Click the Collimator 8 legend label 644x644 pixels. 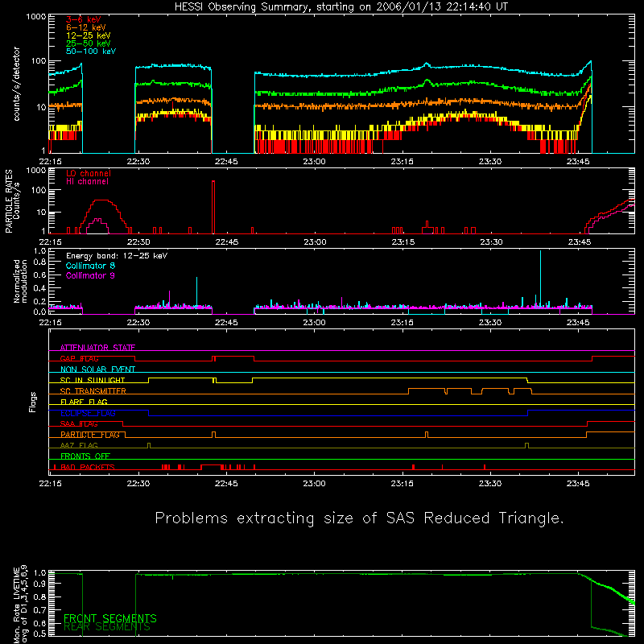tap(90, 266)
